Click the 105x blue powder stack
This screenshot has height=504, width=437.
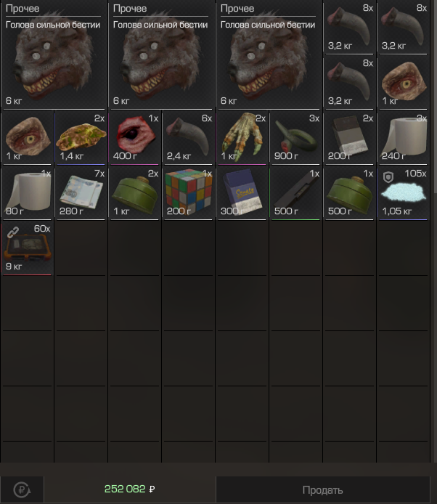(x=403, y=193)
